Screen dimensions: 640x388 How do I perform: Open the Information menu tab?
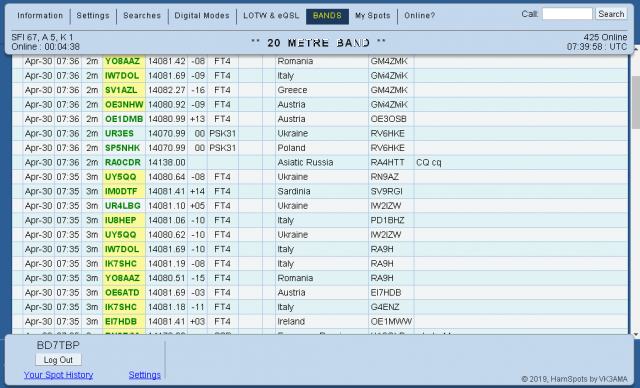pos(40,16)
